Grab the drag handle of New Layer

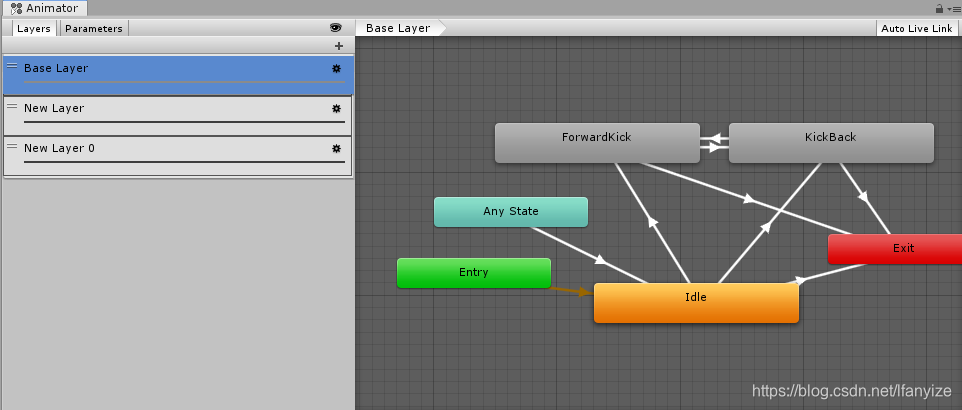(x=12, y=106)
